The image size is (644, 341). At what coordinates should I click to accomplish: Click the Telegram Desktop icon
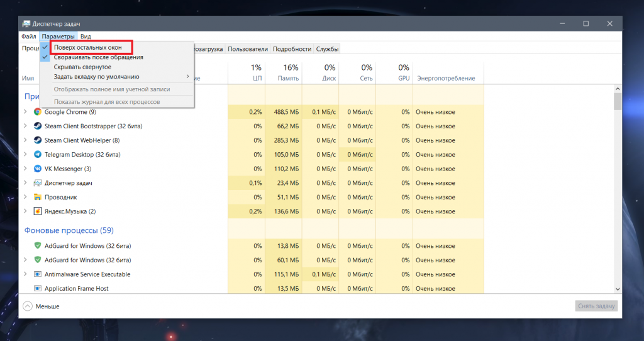38,155
